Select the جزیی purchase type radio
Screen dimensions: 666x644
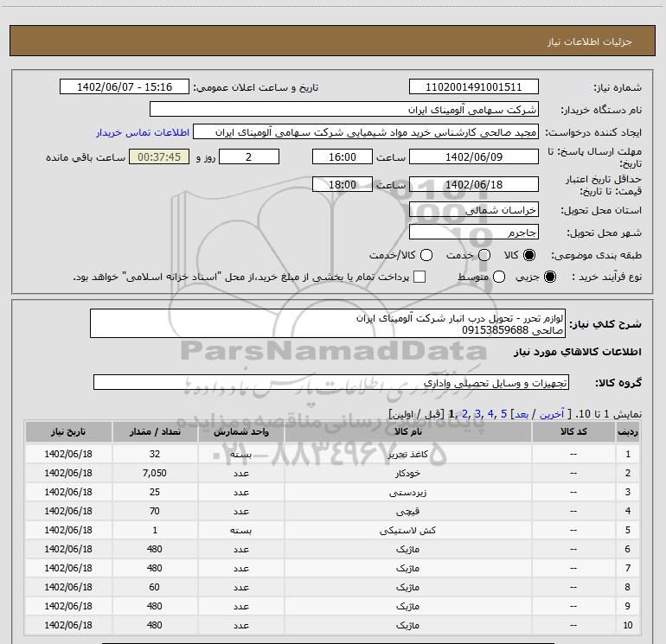pos(549,277)
